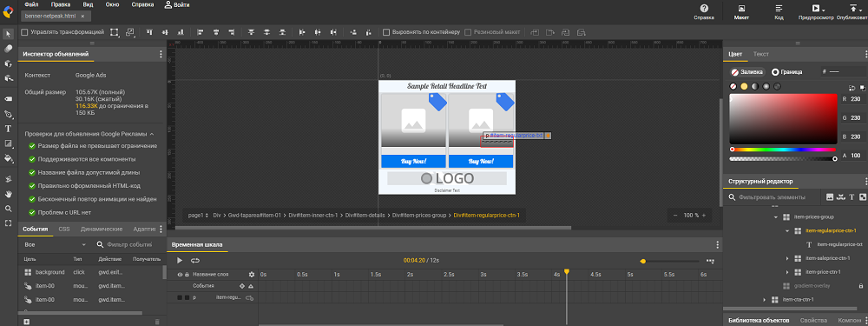868x326 pixels.
Task: Collapse item-regularprice-ctn-1 tree node
Action: (786, 230)
